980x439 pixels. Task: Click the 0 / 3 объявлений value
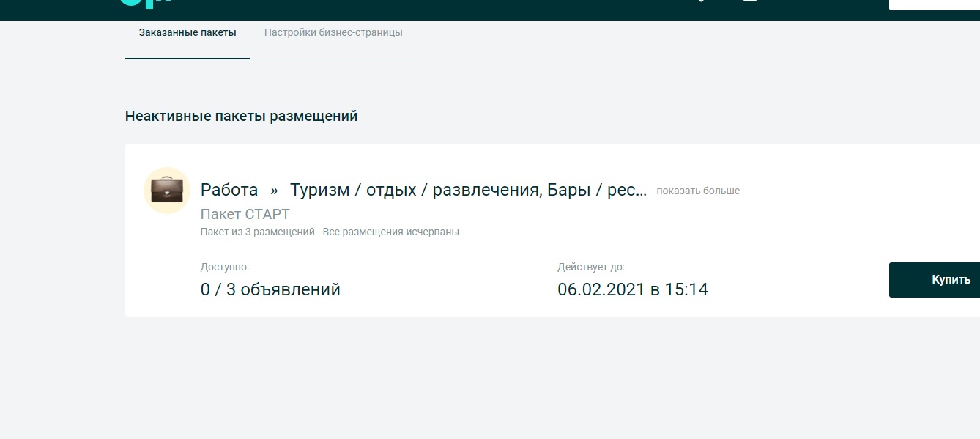click(x=270, y=289)
